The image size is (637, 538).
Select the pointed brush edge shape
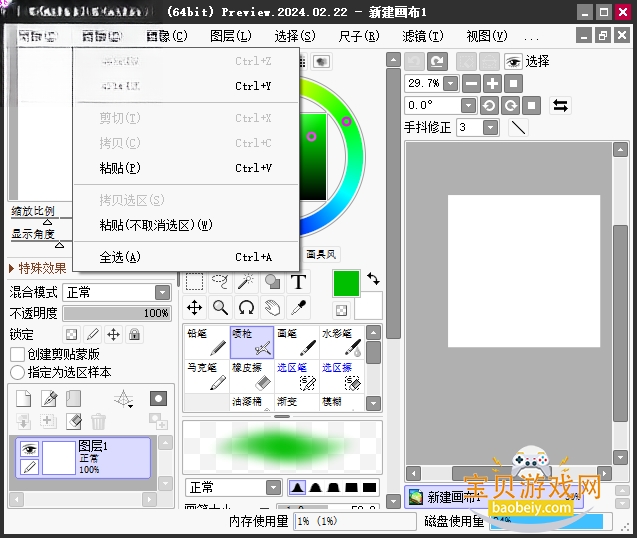297,487
